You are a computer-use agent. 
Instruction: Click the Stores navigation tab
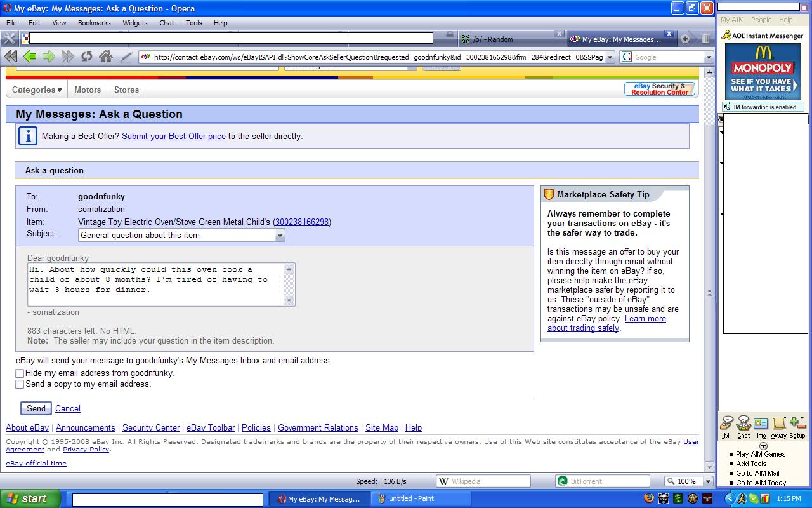[126, 90]
